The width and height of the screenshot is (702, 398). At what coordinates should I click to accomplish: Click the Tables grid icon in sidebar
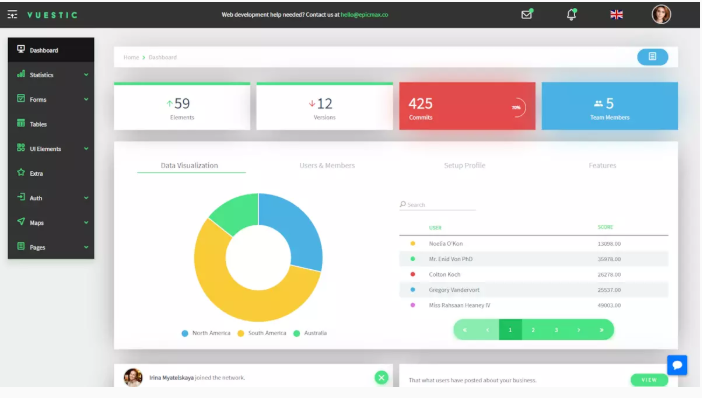click(x=21, y=123)
